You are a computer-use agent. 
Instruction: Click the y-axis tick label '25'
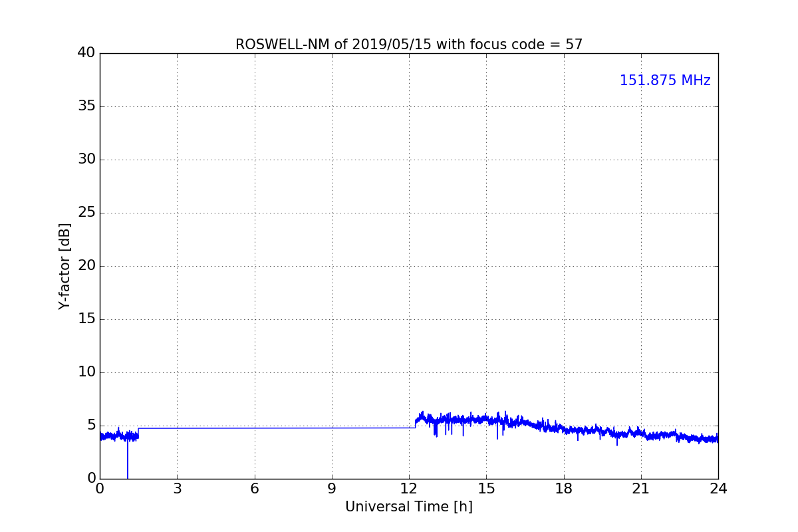(86, 213)
